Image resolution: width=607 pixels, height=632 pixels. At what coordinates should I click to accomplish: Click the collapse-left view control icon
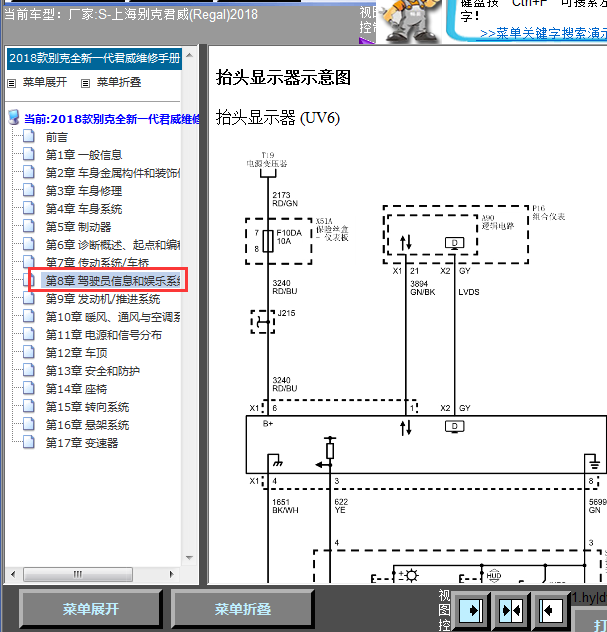click(x=550, y=611)
